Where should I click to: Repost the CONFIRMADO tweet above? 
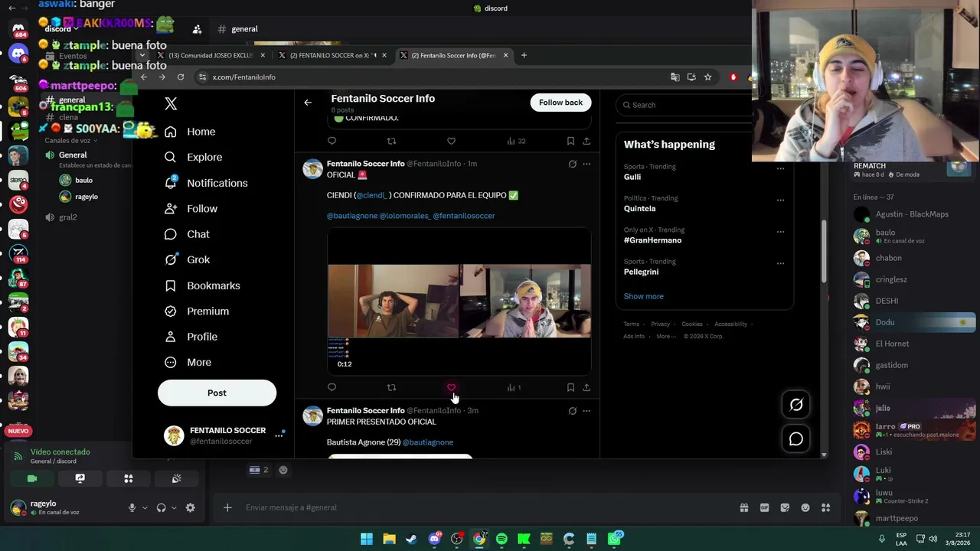point(391,141)
